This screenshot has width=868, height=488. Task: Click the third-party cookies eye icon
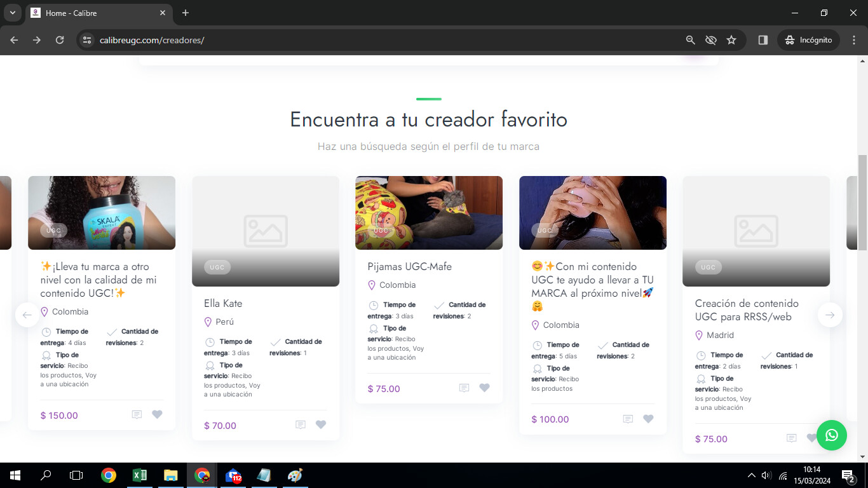pyautogui.click(x=711, y=40)
